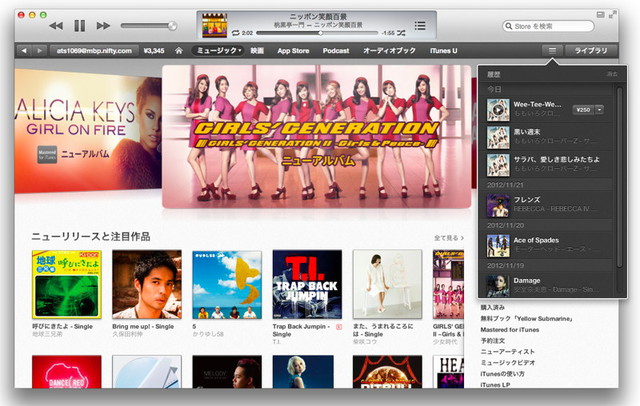Click the rewind previous track button
The height and width of the screenshot is (406, 640).
pos(56,26)
